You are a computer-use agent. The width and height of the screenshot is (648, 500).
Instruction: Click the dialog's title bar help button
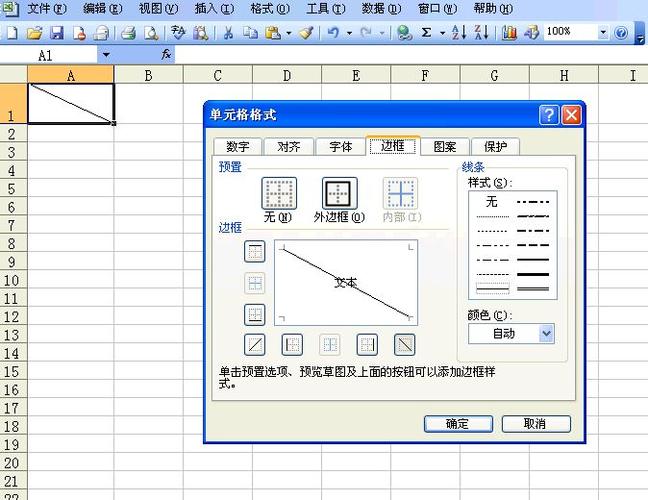[549, 115]
